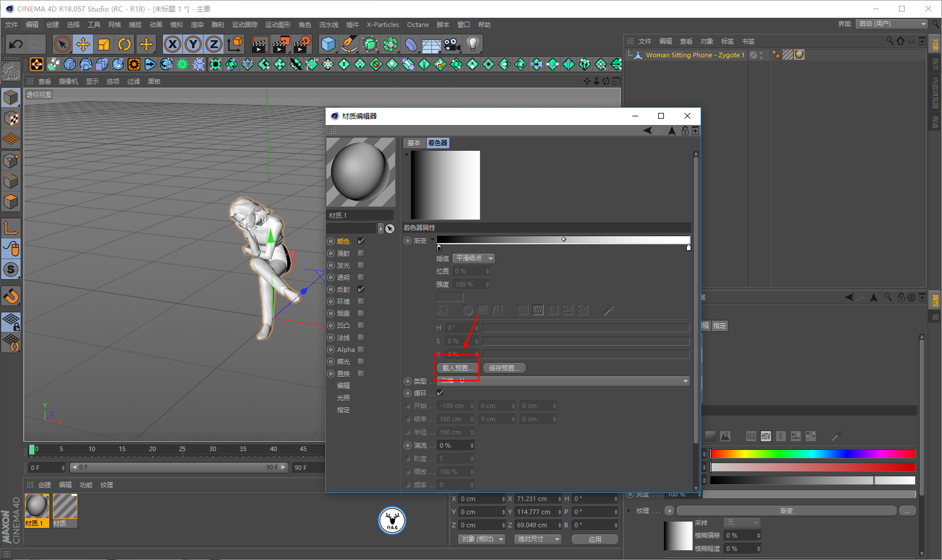The width and height of the screenshot is (942, 560).
Task: Click the Undo arrow icon
Action: [x=16, y=44]
